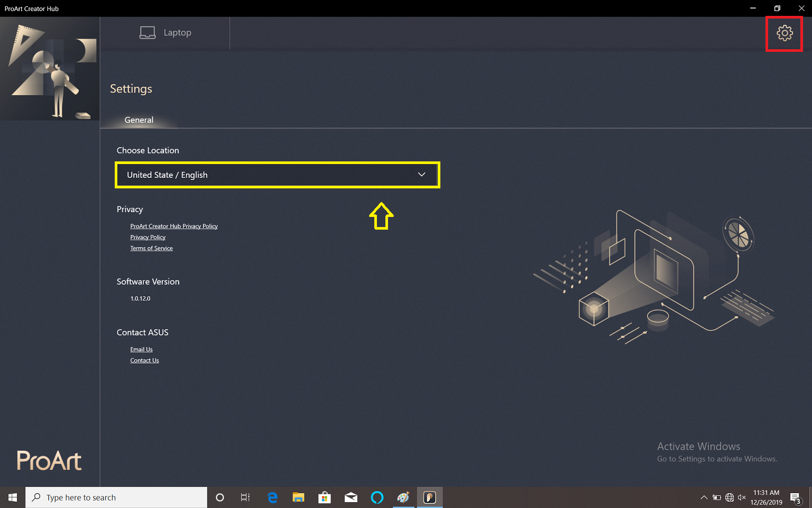Click the taskbar search box
The width and height of the screenshot is (812, 508).
(116, 497)
